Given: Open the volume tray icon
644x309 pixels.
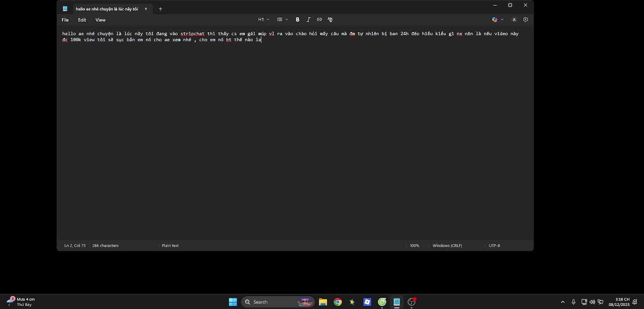Looking at the screenshot, I should 592,302.
